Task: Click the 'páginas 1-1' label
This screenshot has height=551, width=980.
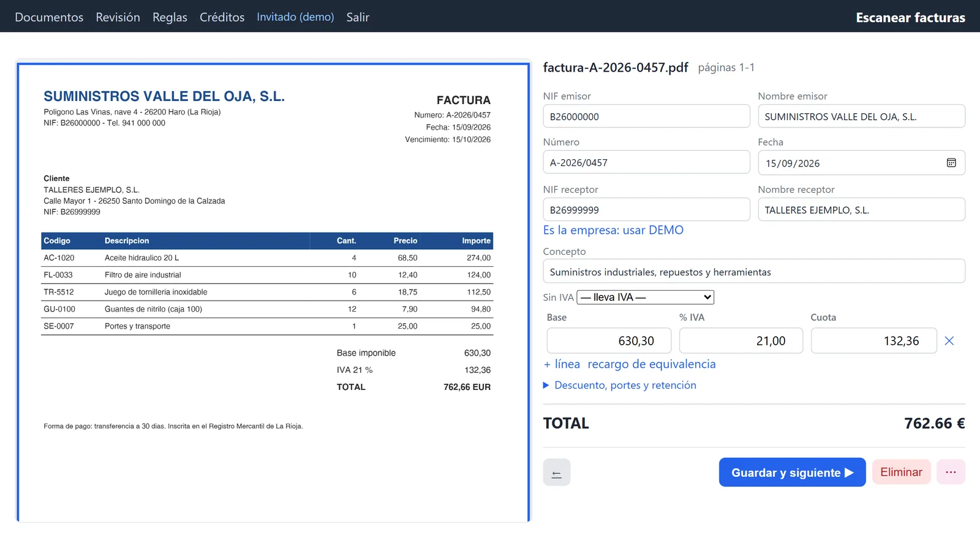Action: coord(726,67)
